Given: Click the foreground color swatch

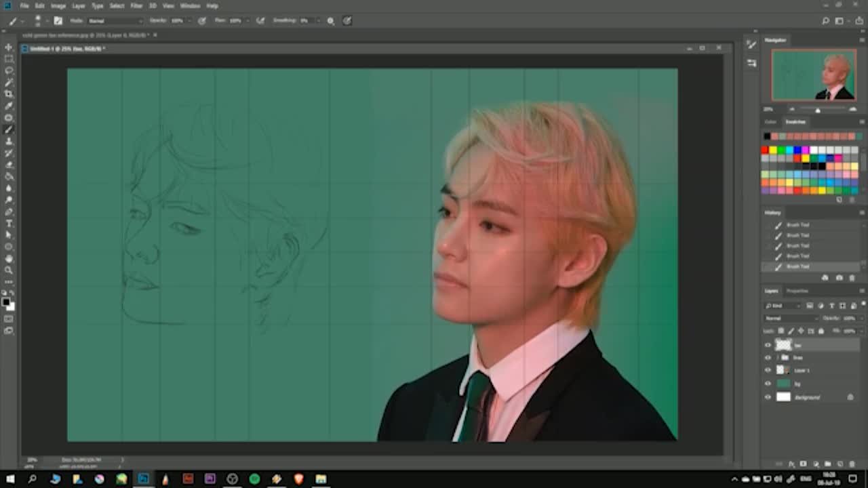Looking at the screenshot, I should [6, 302].
